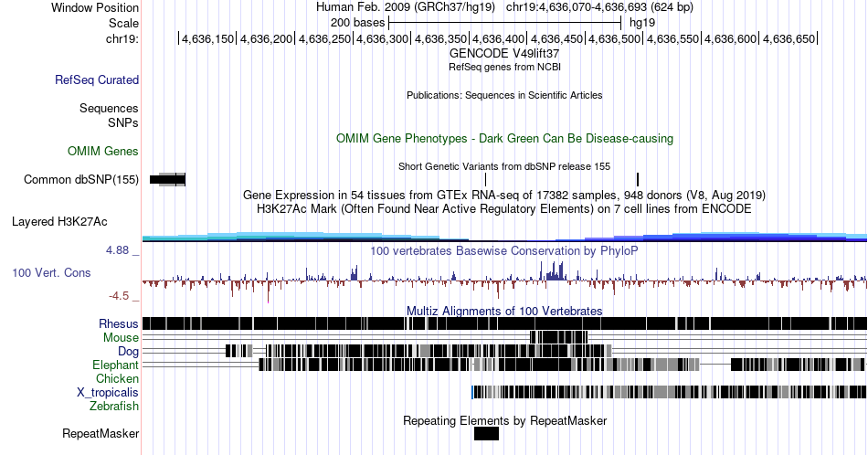Click the -4.5 PhyloP lower axis value
This screenshot has width=868, height=455.
(x=119, y=296)
